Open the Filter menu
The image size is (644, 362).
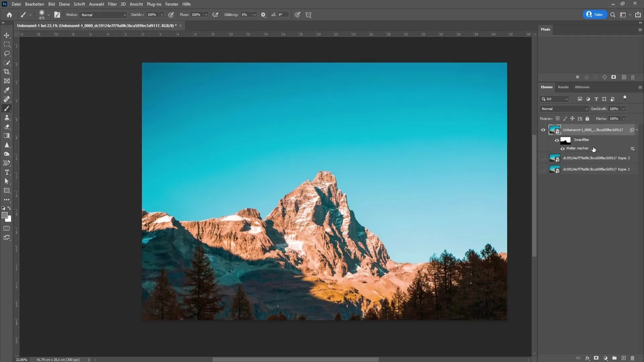(112, 4)
